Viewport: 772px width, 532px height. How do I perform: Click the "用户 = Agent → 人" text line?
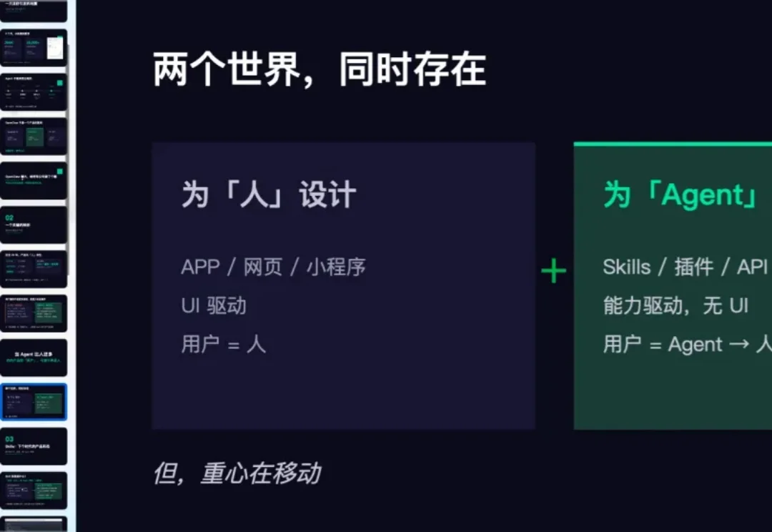(686, 345)
